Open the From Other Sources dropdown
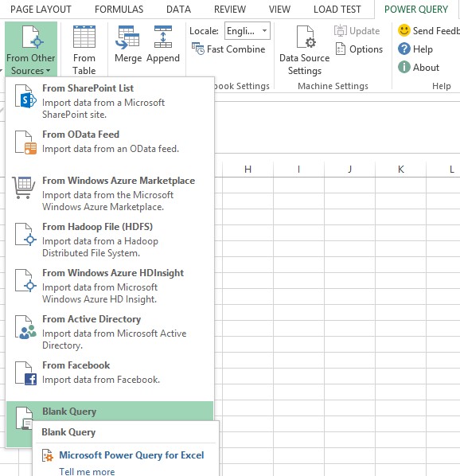This screenshot has width=460, height=476. [x=31, y=49]
